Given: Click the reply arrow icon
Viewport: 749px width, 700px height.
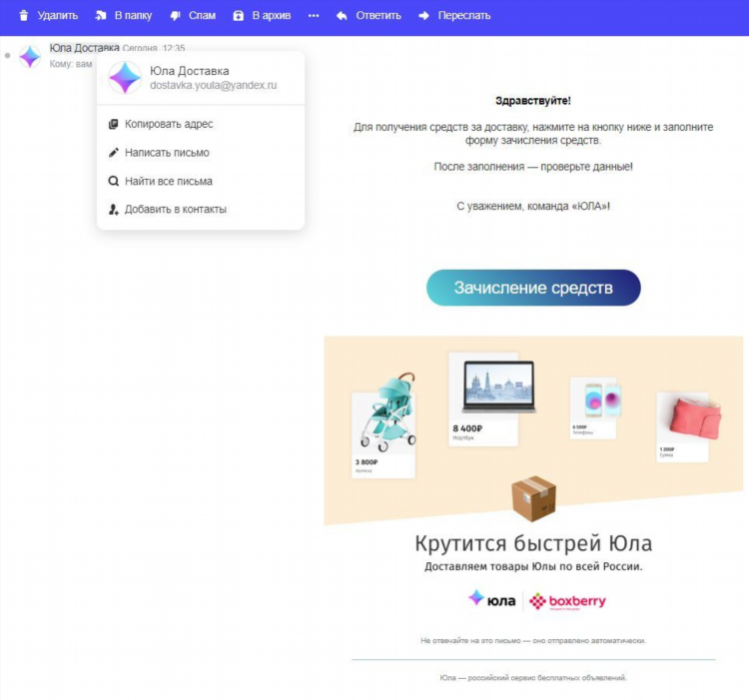Looking at the screenshot, I should 342,16.
